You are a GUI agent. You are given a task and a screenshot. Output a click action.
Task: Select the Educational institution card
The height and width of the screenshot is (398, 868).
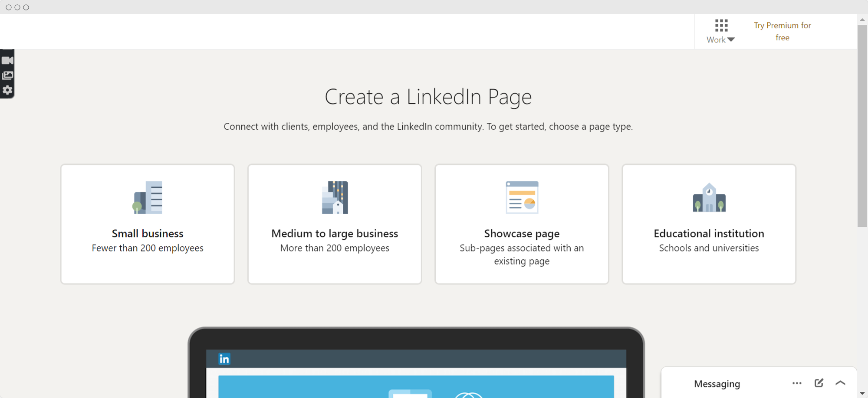[x=708, y=224]
